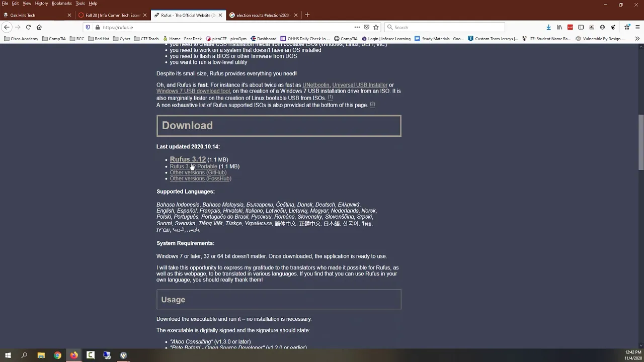
Task: Open the Firefox home page
Action: 39,27
